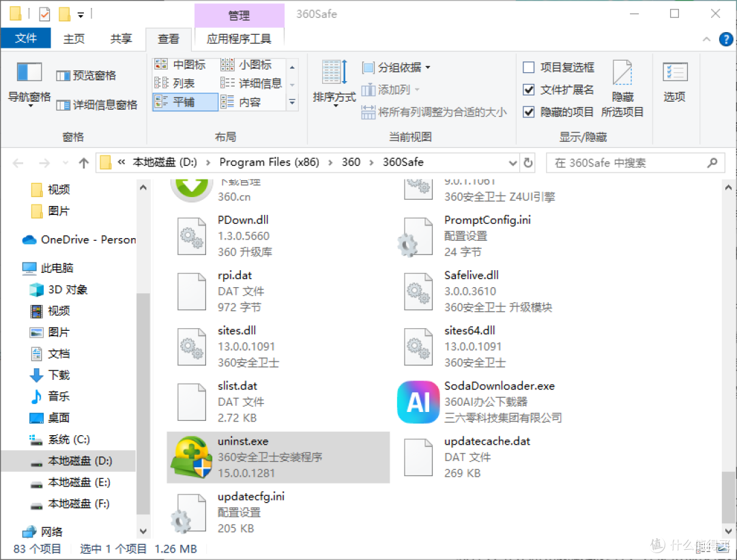Toggle the preview pane (预览窗格)
Image resolution: width=737 pixels, height=560 pixels.
tap(86, 76)
